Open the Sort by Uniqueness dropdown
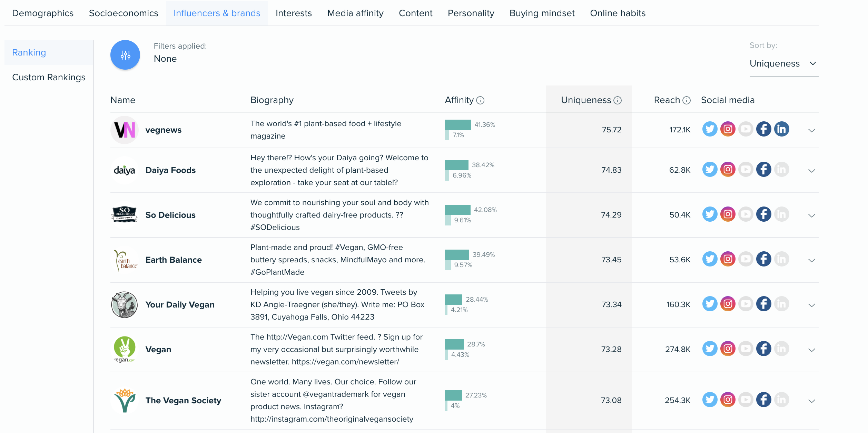 pos(783,64)
